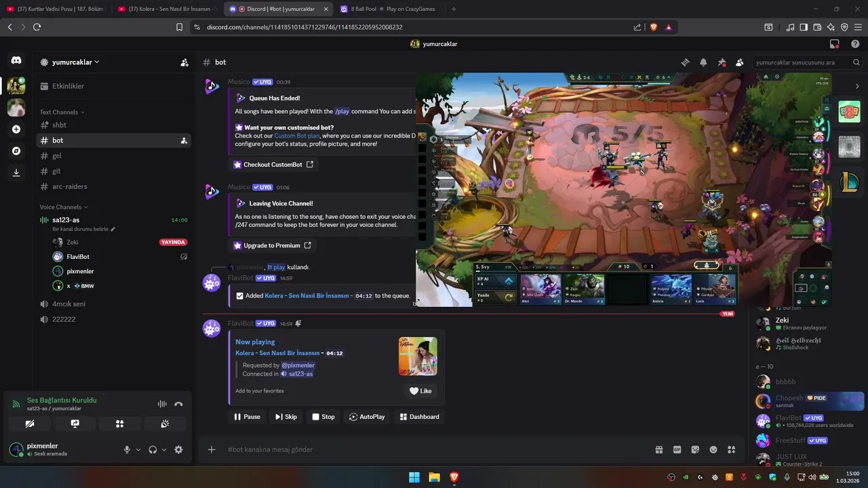This screenshot has height=488, width=868.
Task: Open new browser tab plus button
Action: point(454,9)
